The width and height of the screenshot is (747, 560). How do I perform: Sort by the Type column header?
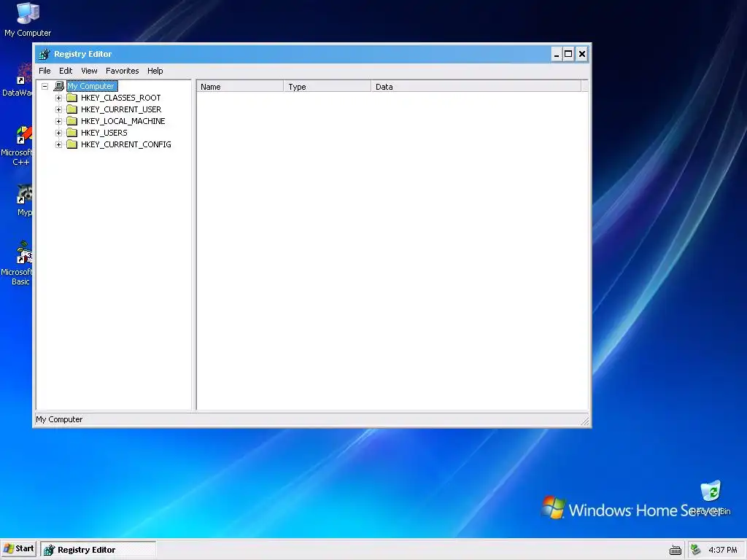click(328, 87)
